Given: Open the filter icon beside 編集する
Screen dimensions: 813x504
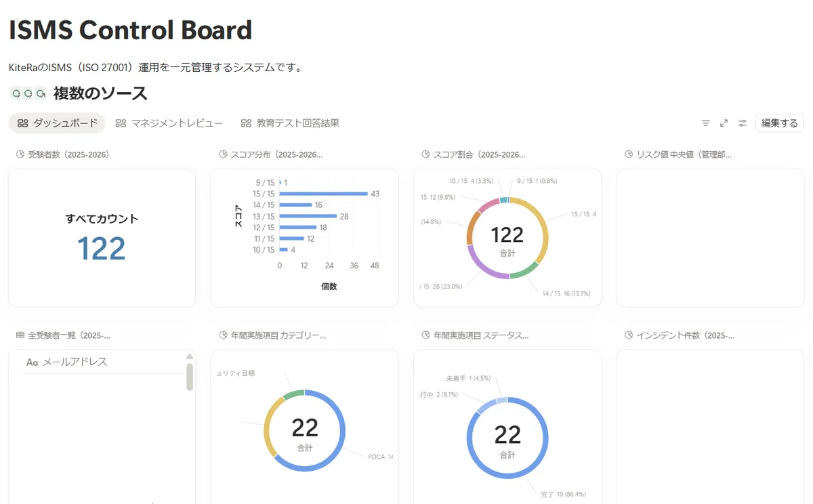Looking at the screenshot, I should tap(706, 123).
